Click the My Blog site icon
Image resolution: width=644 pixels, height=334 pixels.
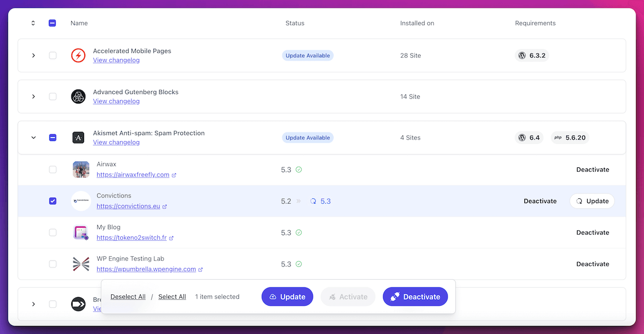81,233
